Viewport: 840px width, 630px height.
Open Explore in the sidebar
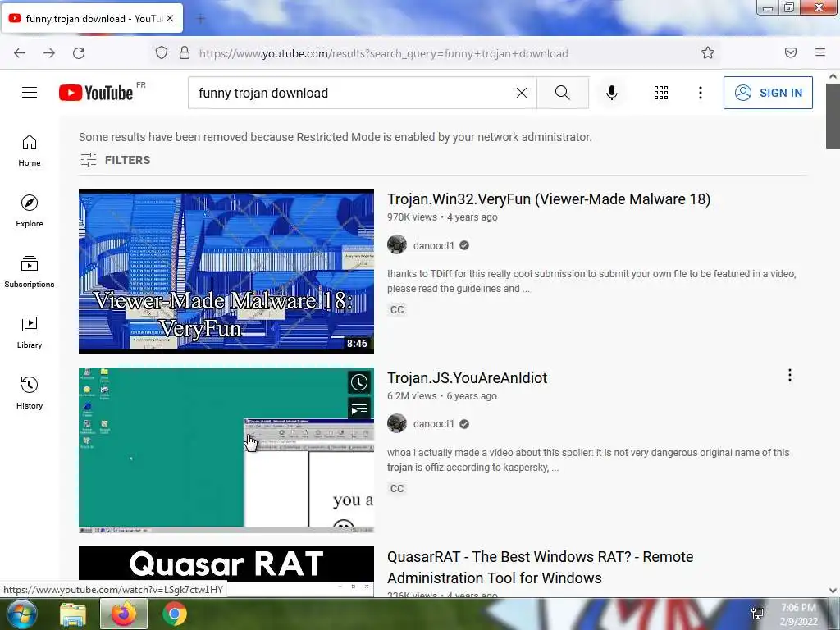coord(30,211)
